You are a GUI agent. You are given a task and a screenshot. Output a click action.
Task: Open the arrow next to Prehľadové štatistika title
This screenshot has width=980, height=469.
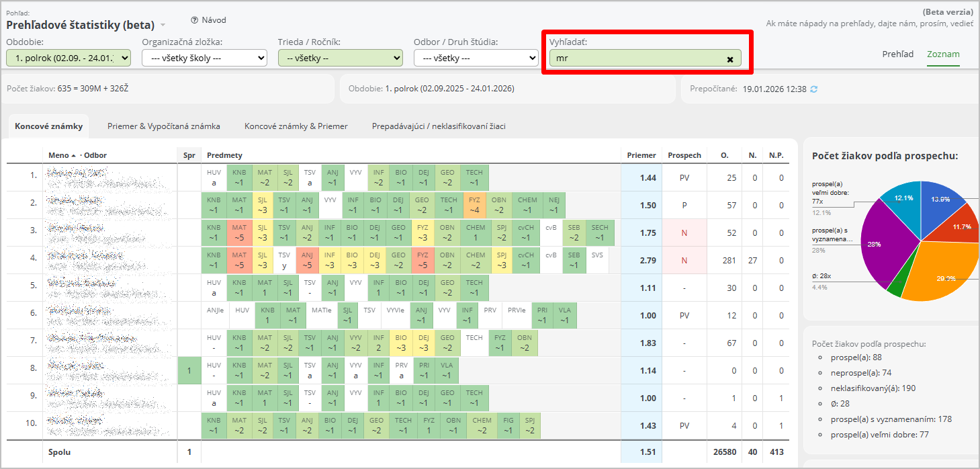(163, 26)
